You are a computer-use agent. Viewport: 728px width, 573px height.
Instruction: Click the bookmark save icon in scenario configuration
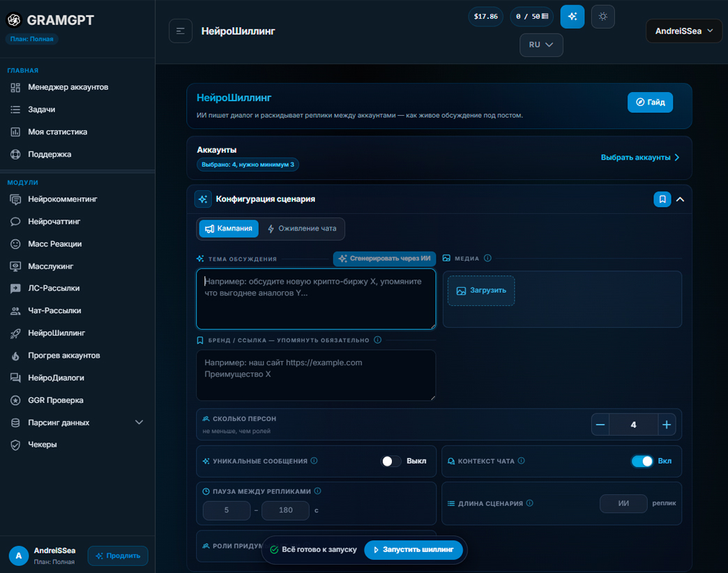pos(662,199)
